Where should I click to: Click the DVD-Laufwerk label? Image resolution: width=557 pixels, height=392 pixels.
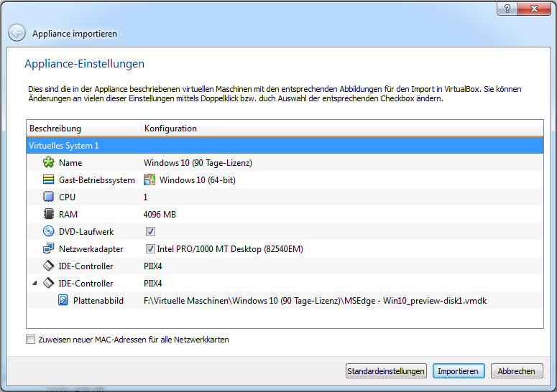pos(86,232)
